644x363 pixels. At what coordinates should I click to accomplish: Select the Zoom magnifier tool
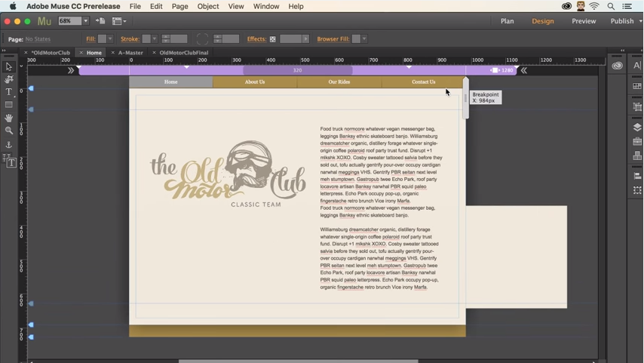(x=9, y=131)
